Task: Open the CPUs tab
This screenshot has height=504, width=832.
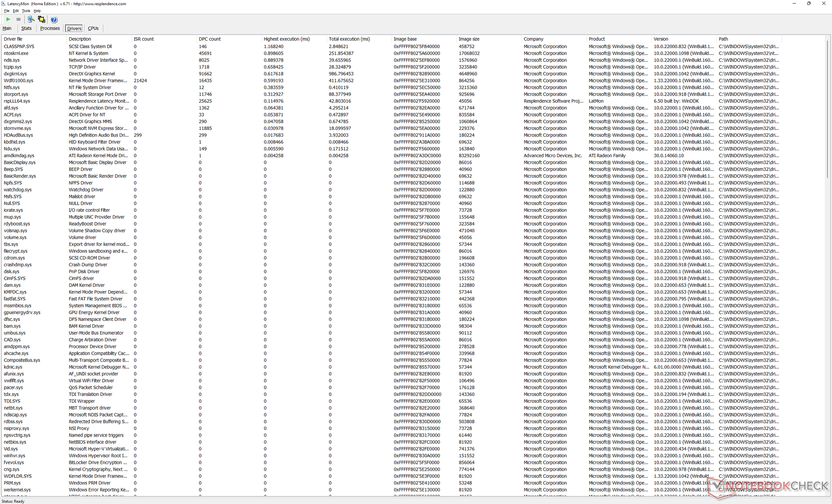Action: 93,29
